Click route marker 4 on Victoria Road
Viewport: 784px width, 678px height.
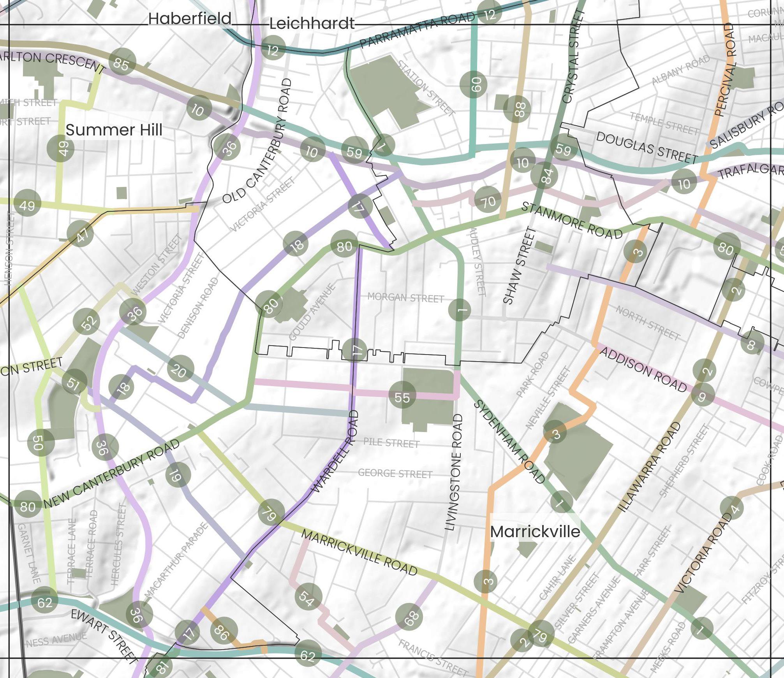point(731,508)
